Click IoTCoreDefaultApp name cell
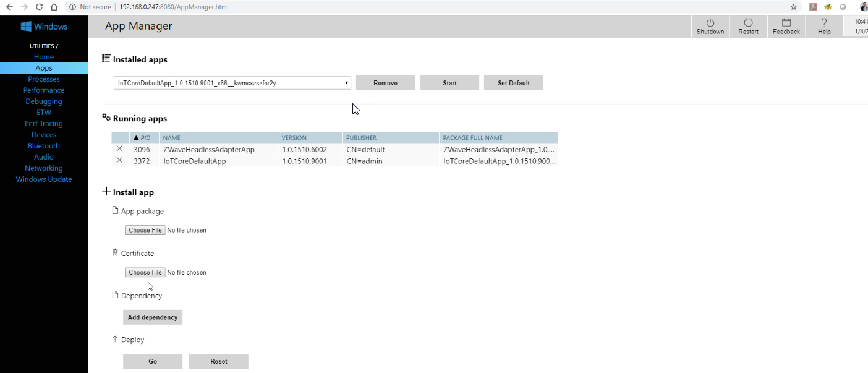The width and height of the screenshot is (868, 373). (218, 161)
